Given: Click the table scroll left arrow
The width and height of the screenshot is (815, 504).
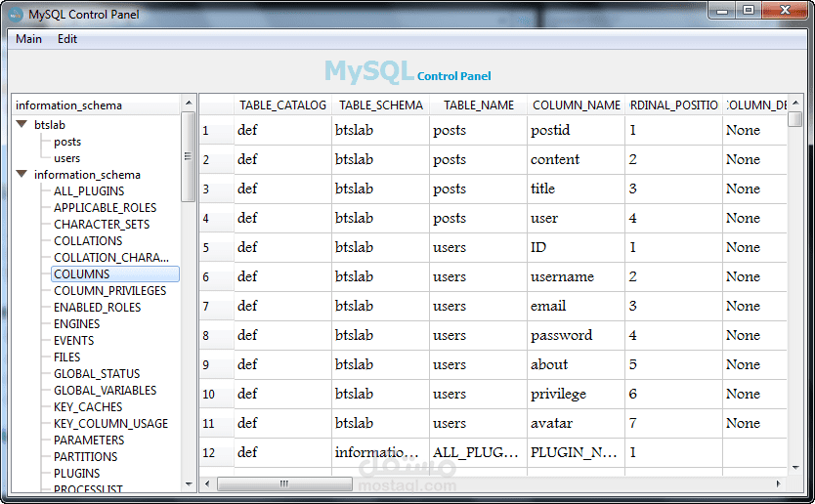Looking at the screenshot, I should tap(207, 484).
